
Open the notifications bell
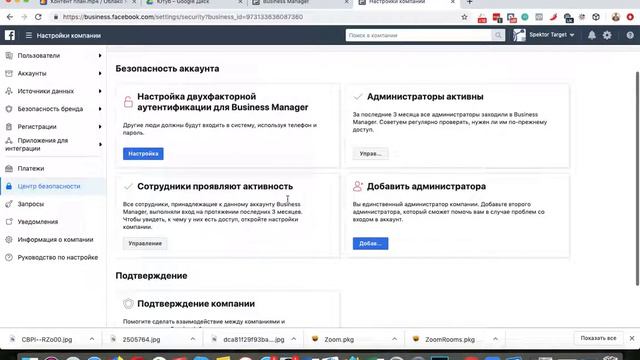(x=592, y=35)
